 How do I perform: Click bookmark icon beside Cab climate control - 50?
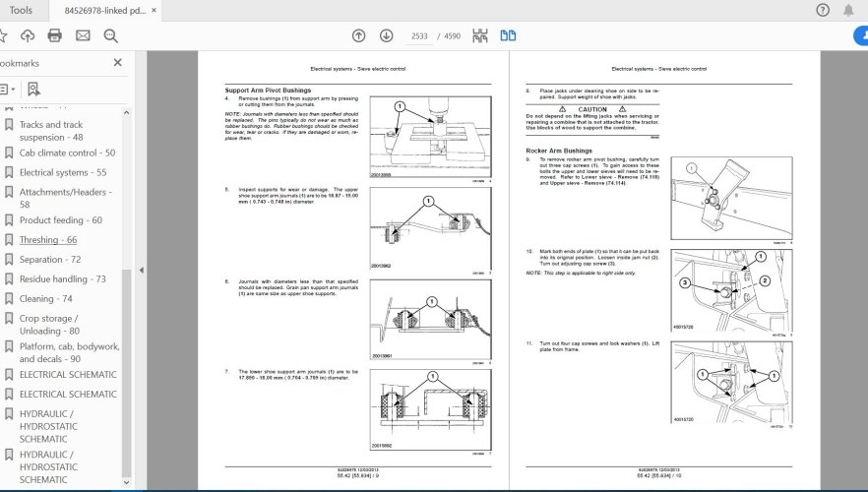coord(9,153)
